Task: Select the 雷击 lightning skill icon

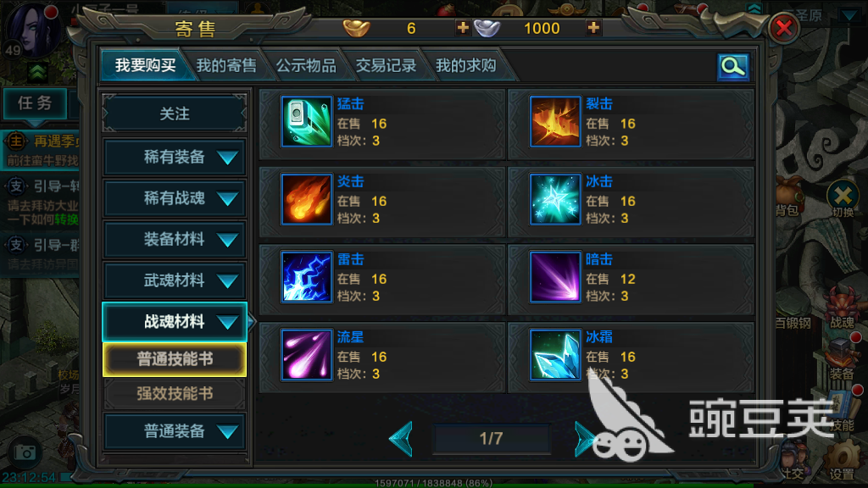Action: coord(306,277)
